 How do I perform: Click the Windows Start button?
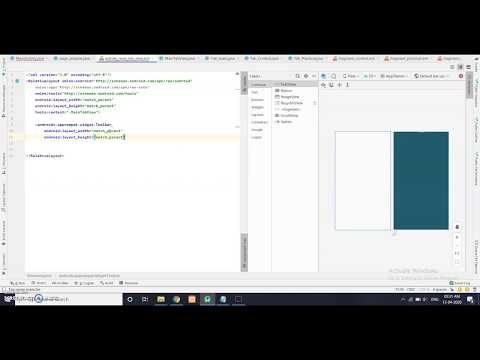pyautogui.click(x=7, y=299)
